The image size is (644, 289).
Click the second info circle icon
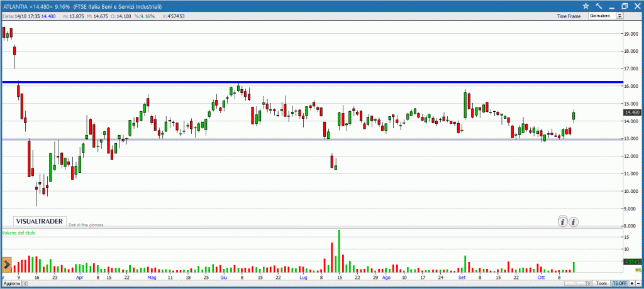[574, 222]
